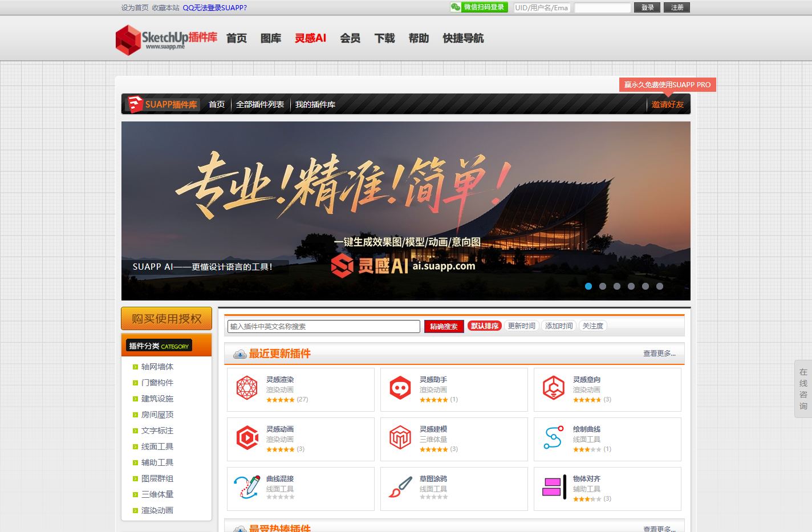Sort plugins by 关注度
The width and height of the screenshot is (812, 532).
(593, 326)
